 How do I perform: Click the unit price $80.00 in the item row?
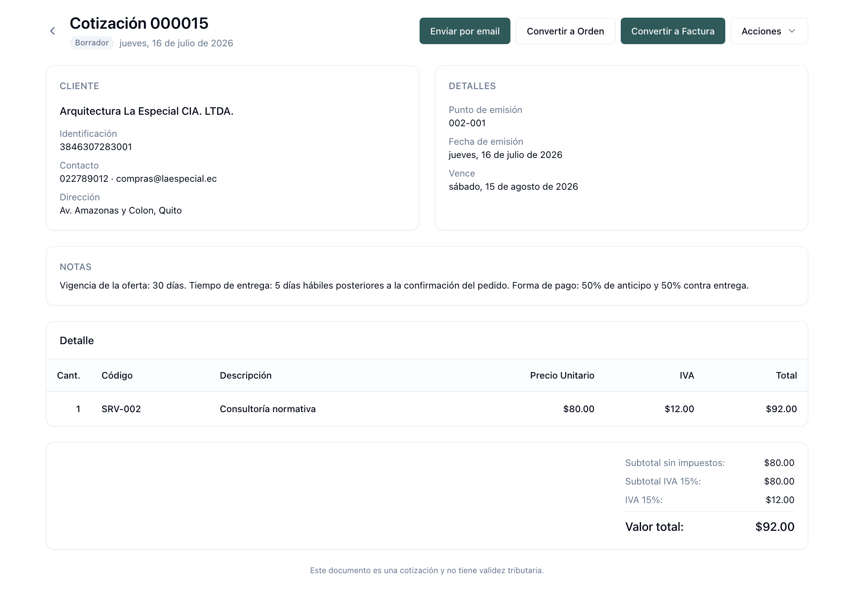[579, 409]
